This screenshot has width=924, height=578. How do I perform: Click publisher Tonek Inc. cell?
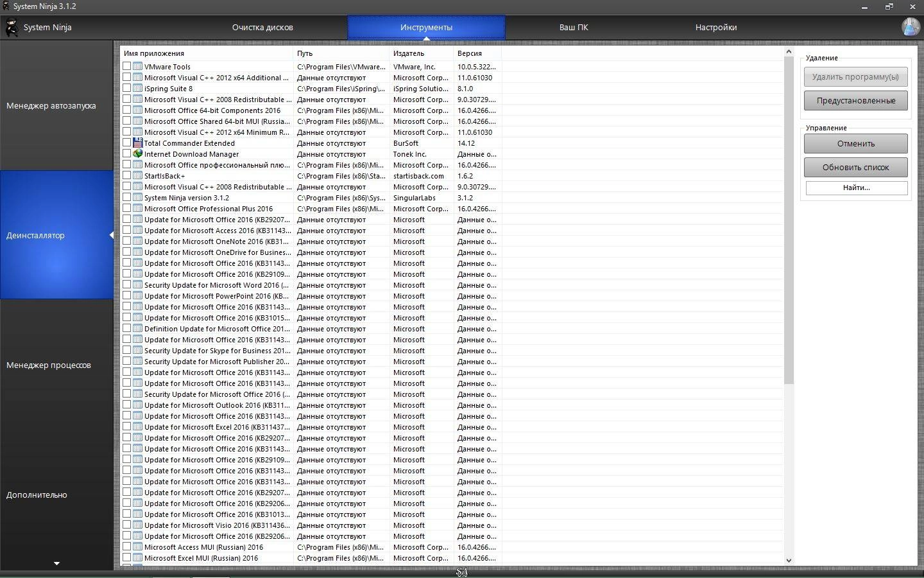[410, 154]
